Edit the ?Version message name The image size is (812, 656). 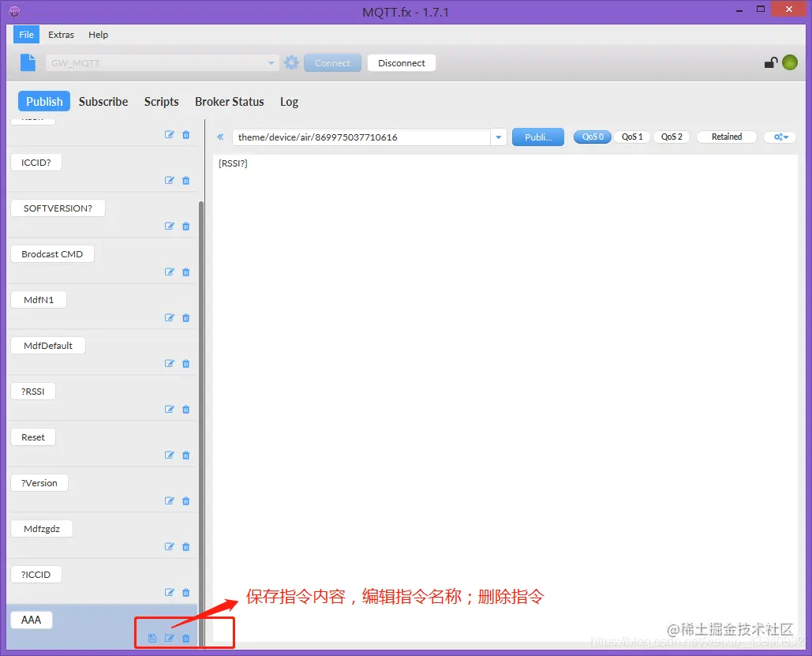[x=170, y=500]
